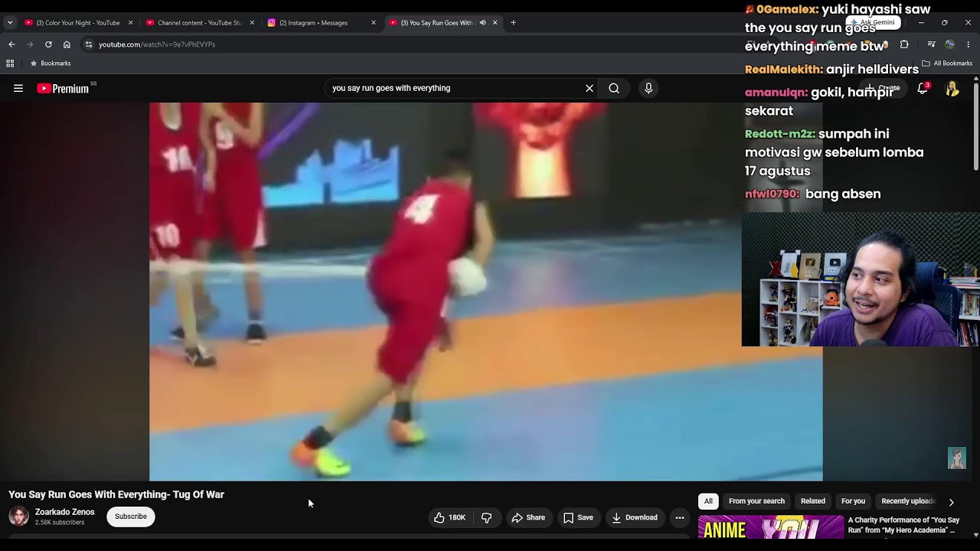View site information icon in address bar

coord(89,44)
